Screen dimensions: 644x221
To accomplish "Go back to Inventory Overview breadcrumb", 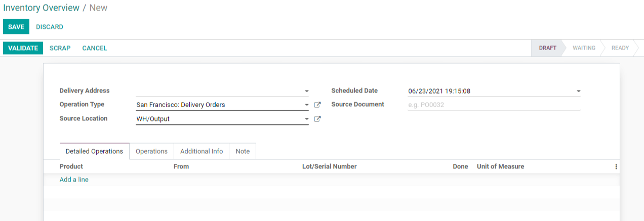I will click(41, 8).
